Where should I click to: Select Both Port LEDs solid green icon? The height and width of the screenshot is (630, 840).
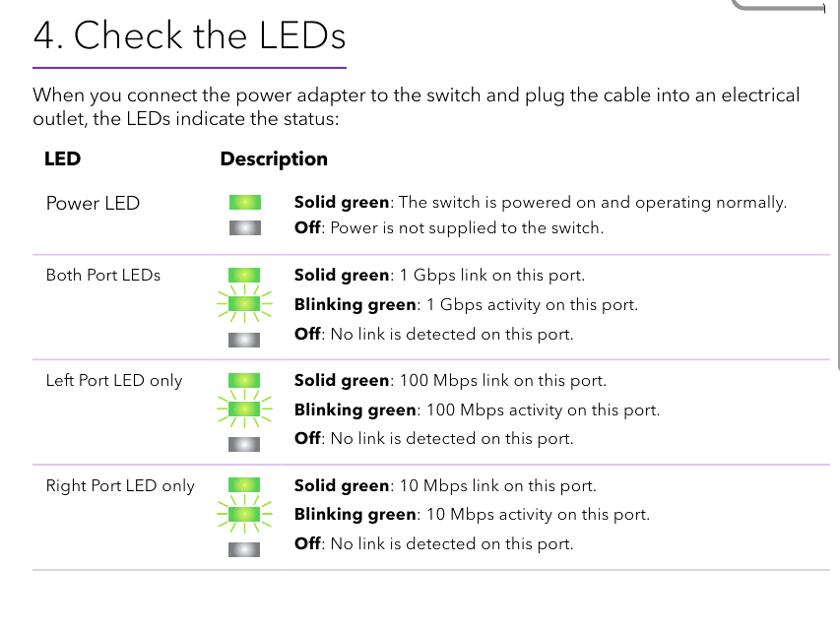(x=244, y=276)
